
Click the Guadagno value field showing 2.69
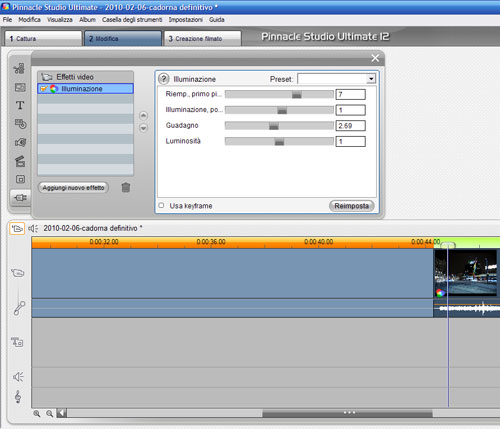click(350, 126)
